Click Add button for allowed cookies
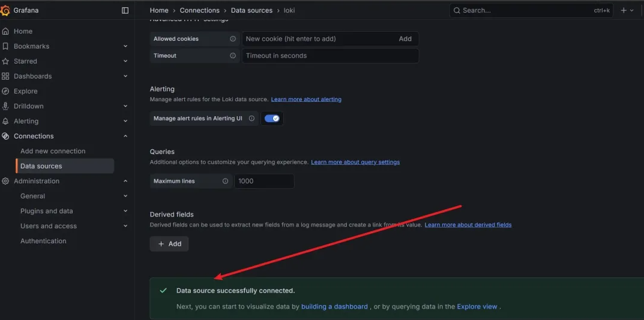 (405, 39)
